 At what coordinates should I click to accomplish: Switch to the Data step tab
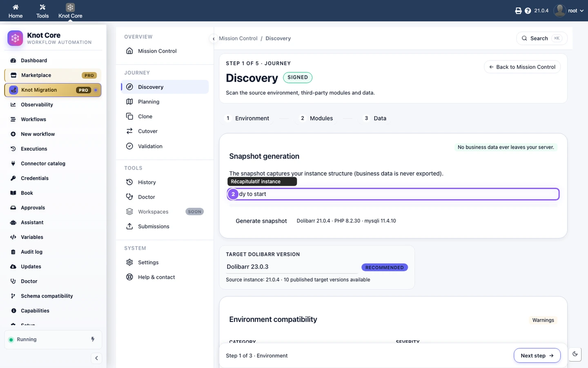[374, 118]
